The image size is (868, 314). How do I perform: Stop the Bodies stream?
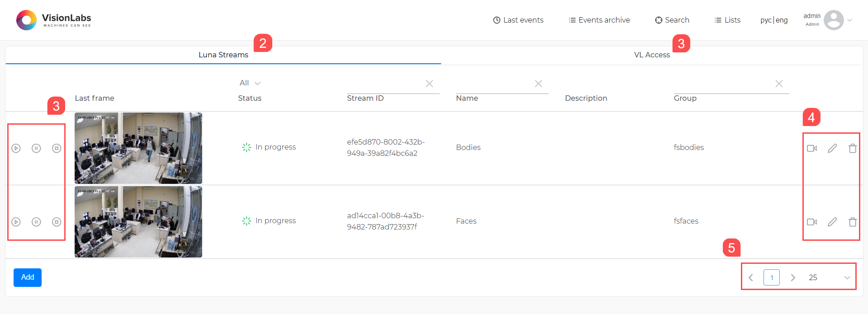[x=57, y=148]
